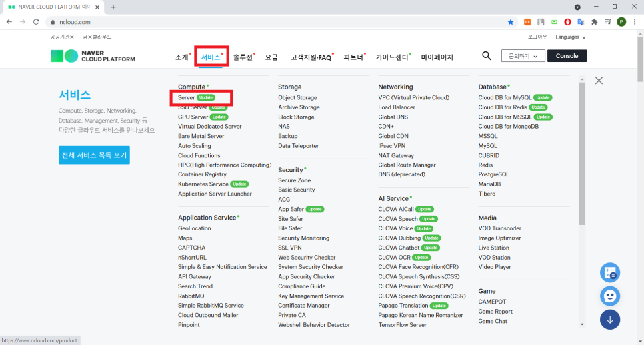Open the Global DNS link

[x=393, y=117]
